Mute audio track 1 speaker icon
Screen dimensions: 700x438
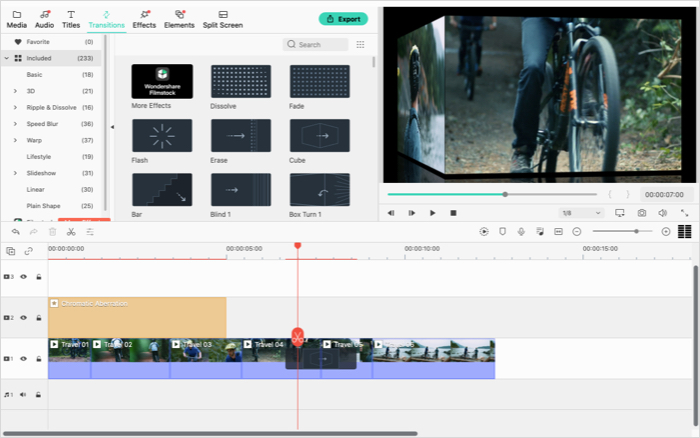click(x=23, y=394)
